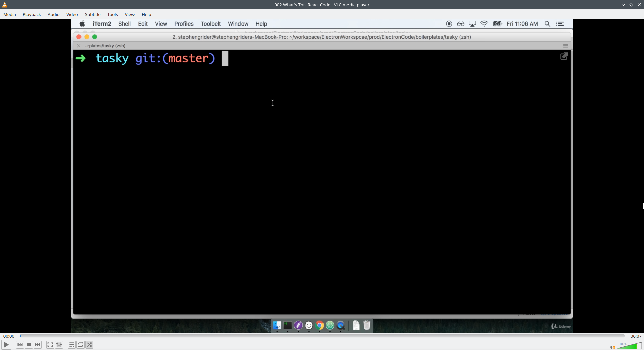
Task: Click the VLC seek bar
Action: 322,336
